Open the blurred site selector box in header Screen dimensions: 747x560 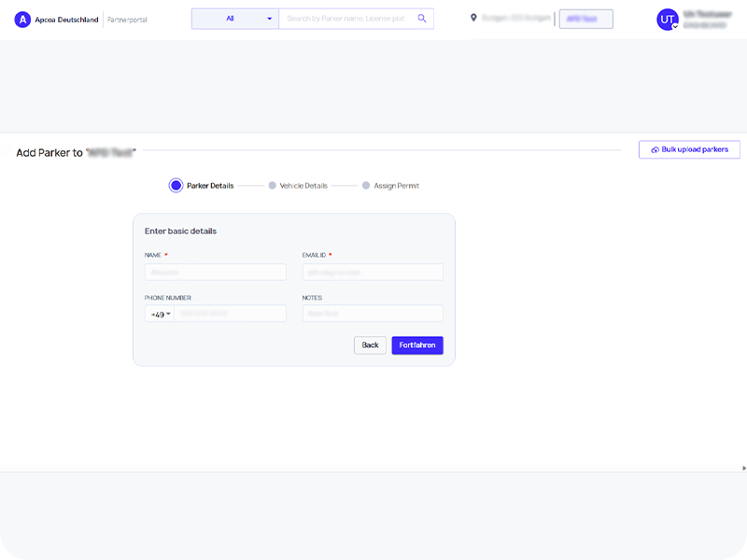pos(585,19)
